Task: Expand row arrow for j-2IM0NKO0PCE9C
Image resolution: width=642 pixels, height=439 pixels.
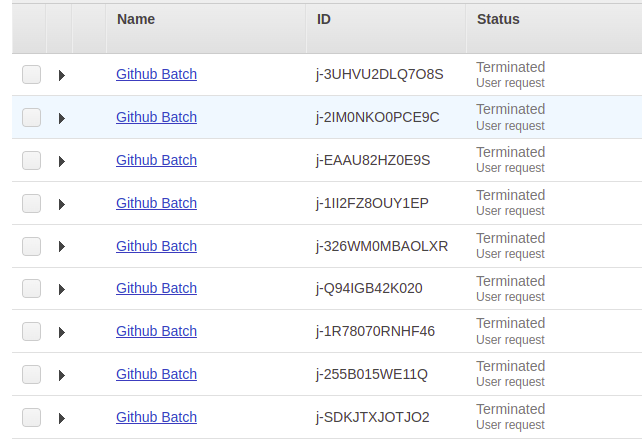Action: [x=62, y=118]
